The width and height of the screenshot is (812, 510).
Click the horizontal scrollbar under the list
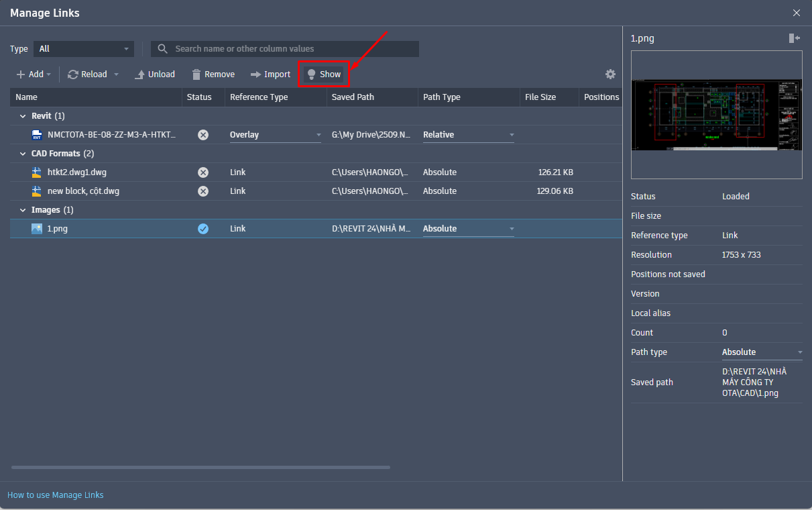click(x=200, y=468)
